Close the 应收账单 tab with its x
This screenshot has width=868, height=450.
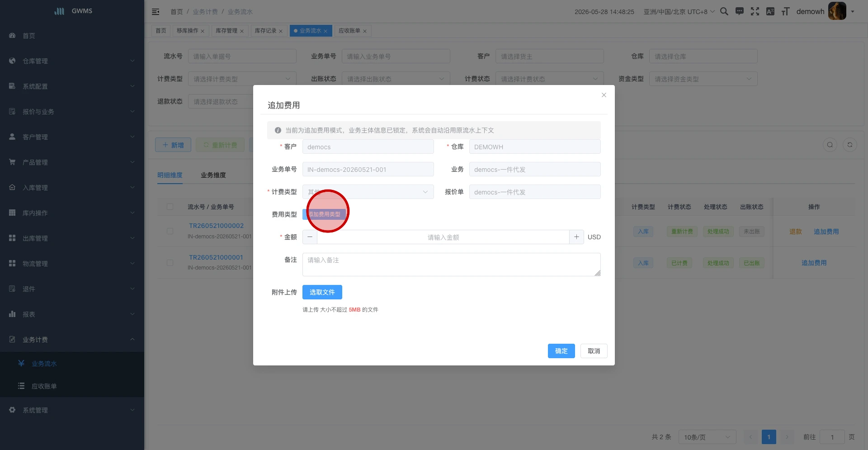pyautogui.click(x=365, y=31)
